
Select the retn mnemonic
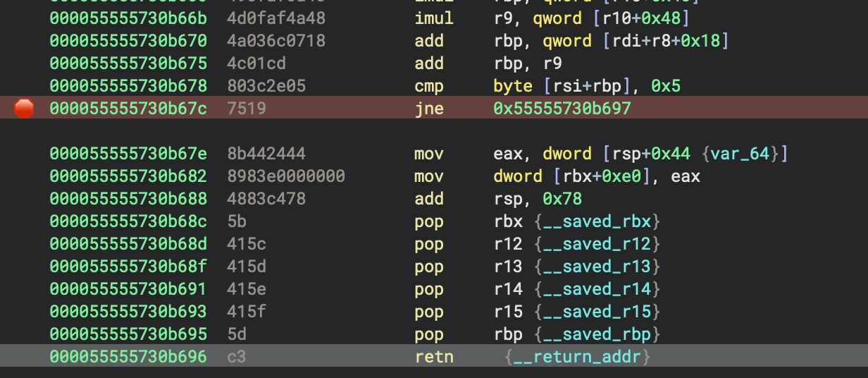(x=434, y=357)
